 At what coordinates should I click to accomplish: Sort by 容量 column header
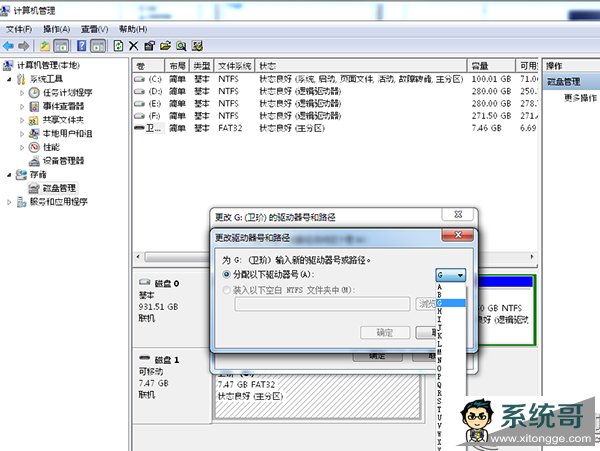click(x=491, y=66)
